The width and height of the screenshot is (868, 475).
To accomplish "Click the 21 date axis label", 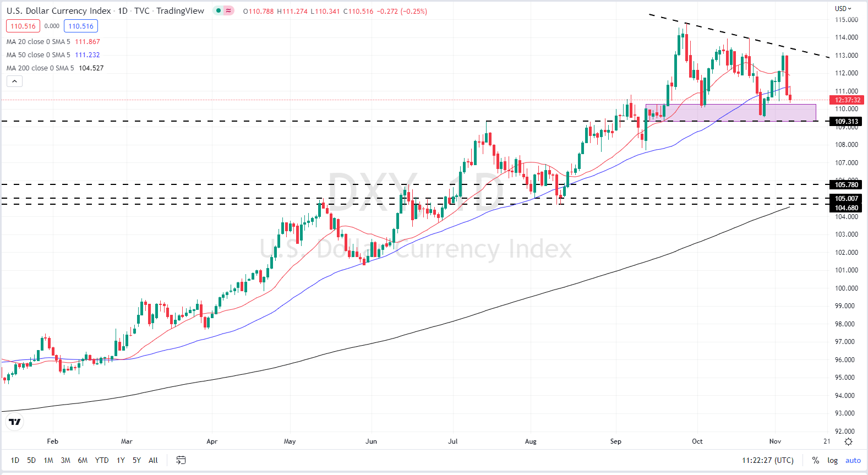I will [x=827, y=441].
